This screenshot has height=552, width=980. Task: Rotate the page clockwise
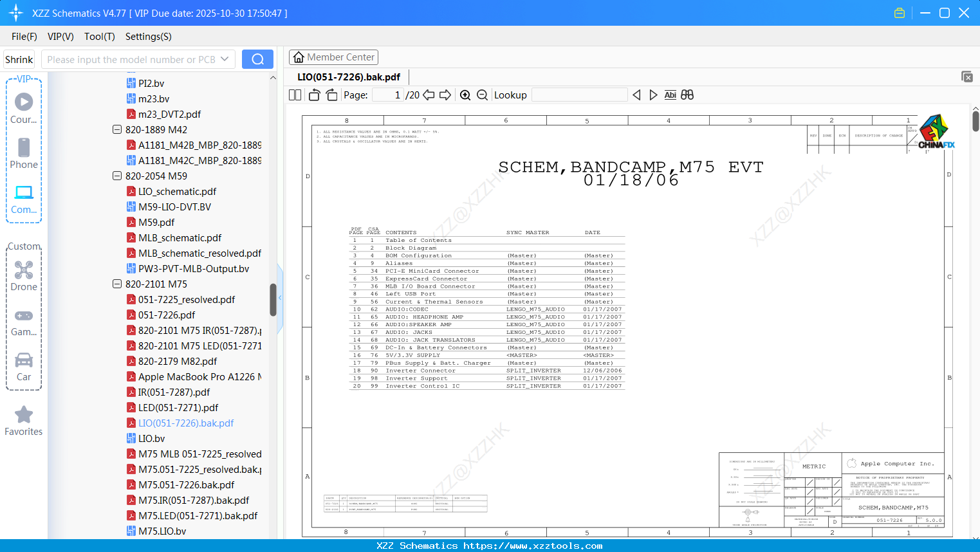click(x=331, y=95)
